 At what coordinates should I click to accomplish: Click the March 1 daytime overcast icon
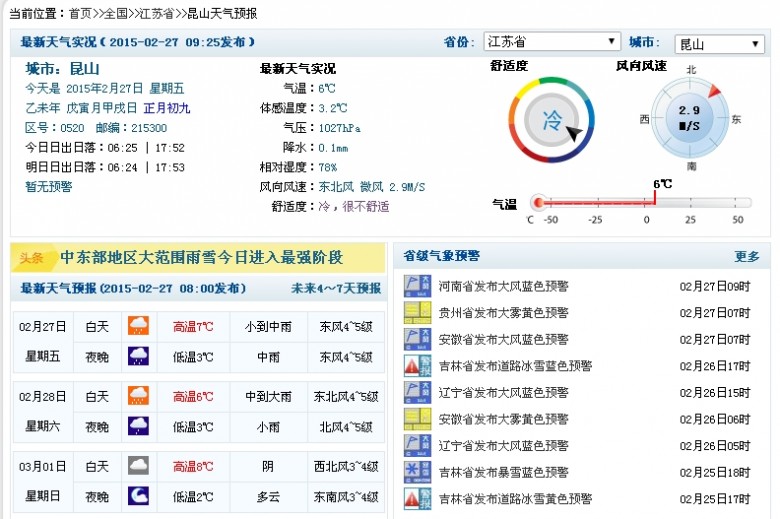click(138, 466)
